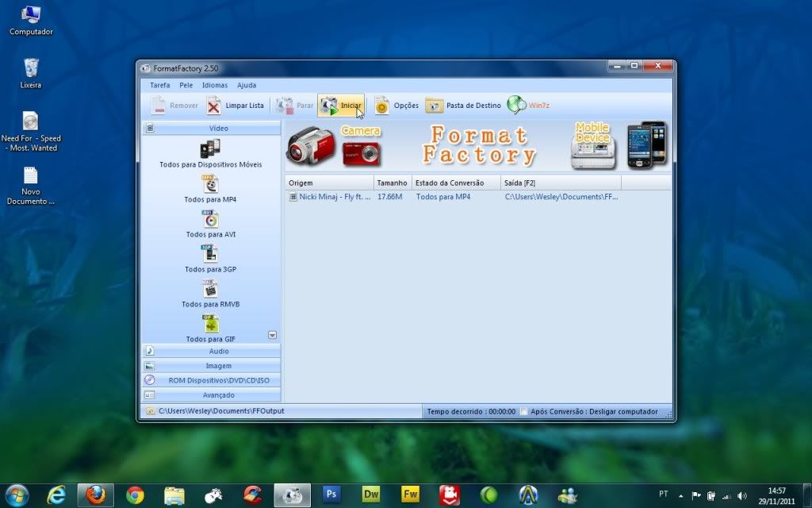Click the Win7z toolbar icon
This screenshot has width=812, height=508.
(x=516, y=105)
